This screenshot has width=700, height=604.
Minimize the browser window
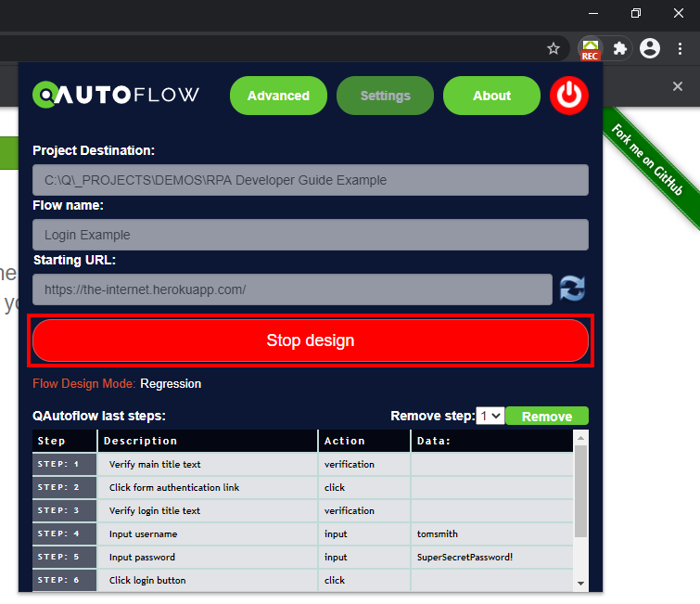(593, 13)
